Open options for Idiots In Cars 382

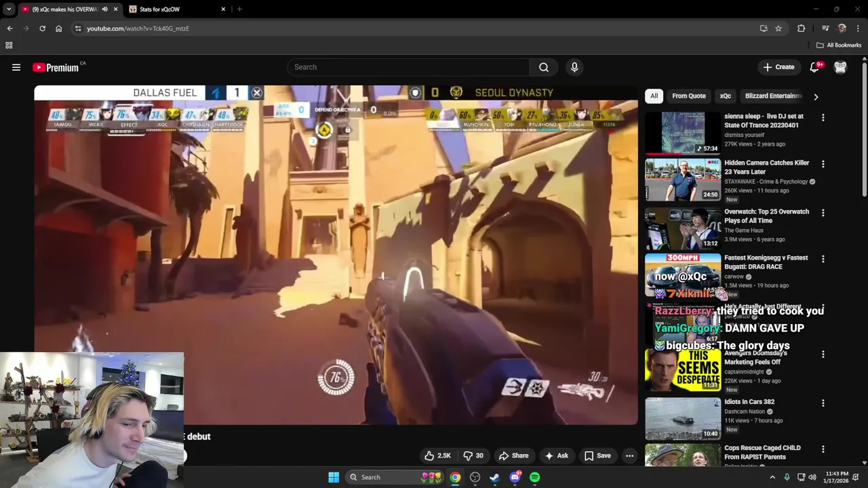click(823, 403)
